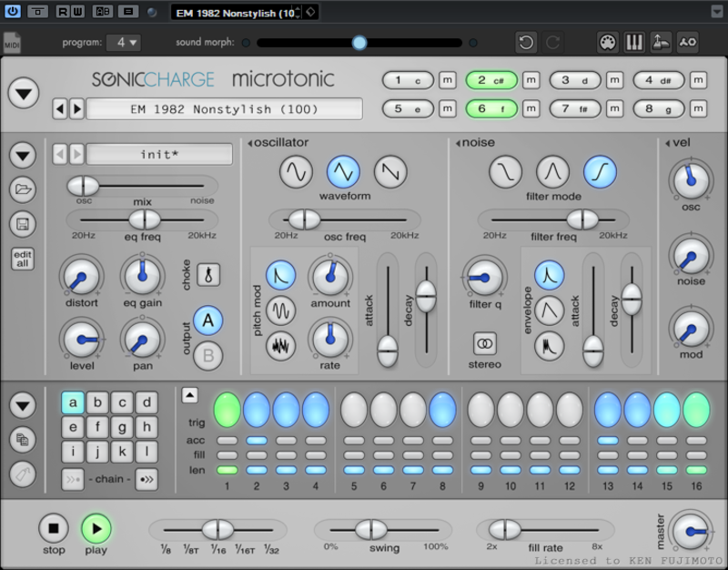Select exponential noise envelope shape
This screenshot has height=570, width=728.
click(x=550, y=275)
